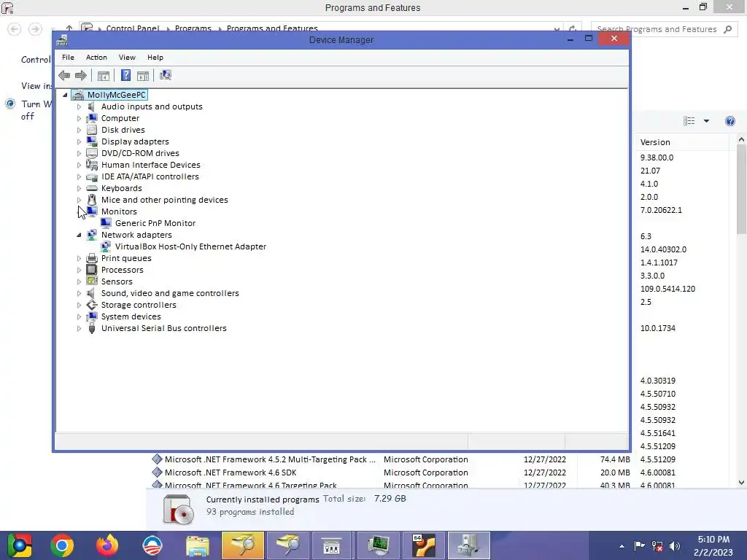This screenshot has height=560, width=747.
Task: Click Control Panel breadcrumb in address bar
Action: tap(133, 28)
